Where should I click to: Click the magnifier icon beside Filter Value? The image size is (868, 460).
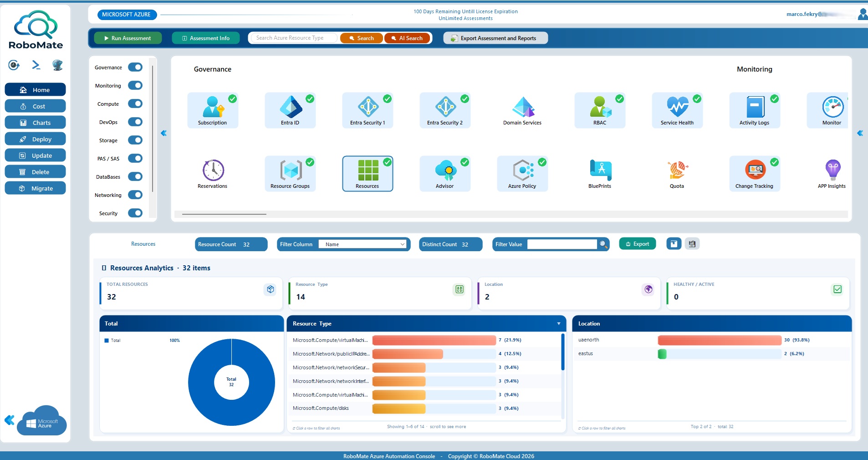pos(603,244)
